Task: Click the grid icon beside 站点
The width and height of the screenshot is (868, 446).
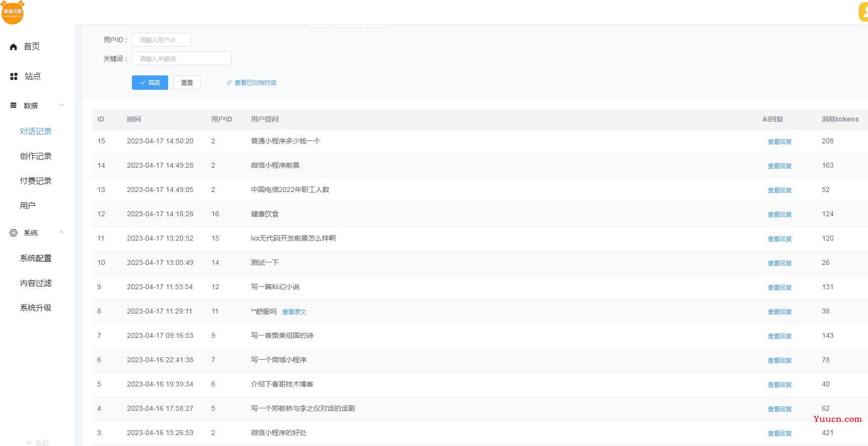Action: 14,76
